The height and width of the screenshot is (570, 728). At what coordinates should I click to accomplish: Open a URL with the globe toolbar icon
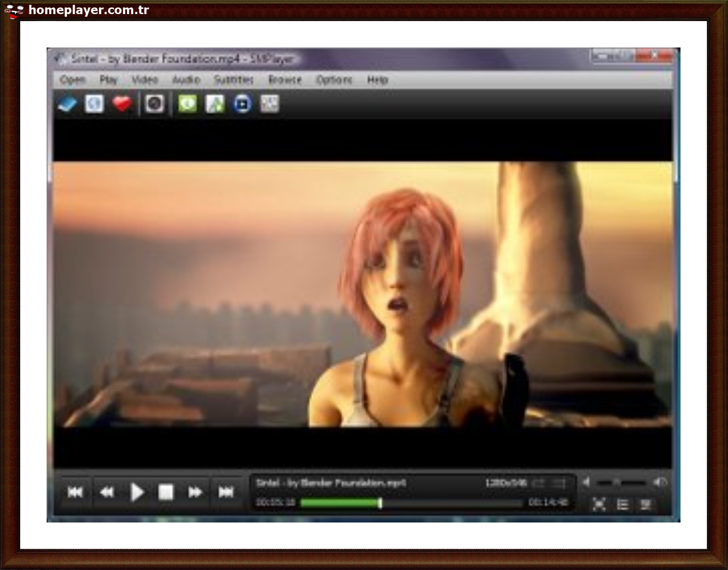[95, 104]
